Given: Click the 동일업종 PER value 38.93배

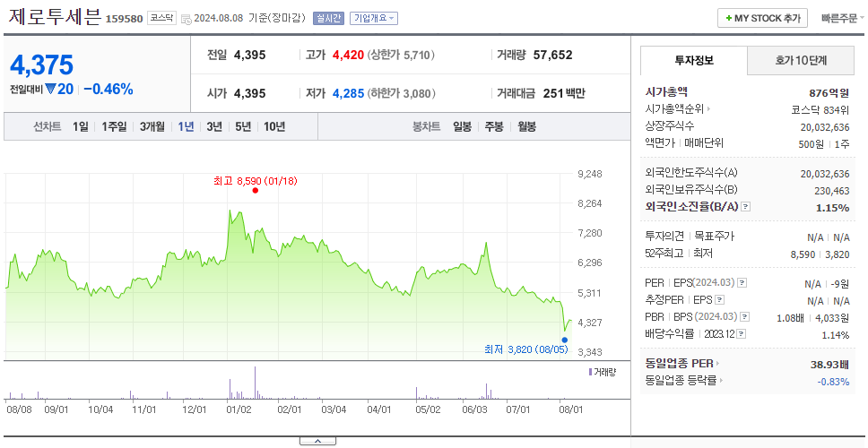Looking at the screenshot, I should pyautogui.click(x=829, y=365).
